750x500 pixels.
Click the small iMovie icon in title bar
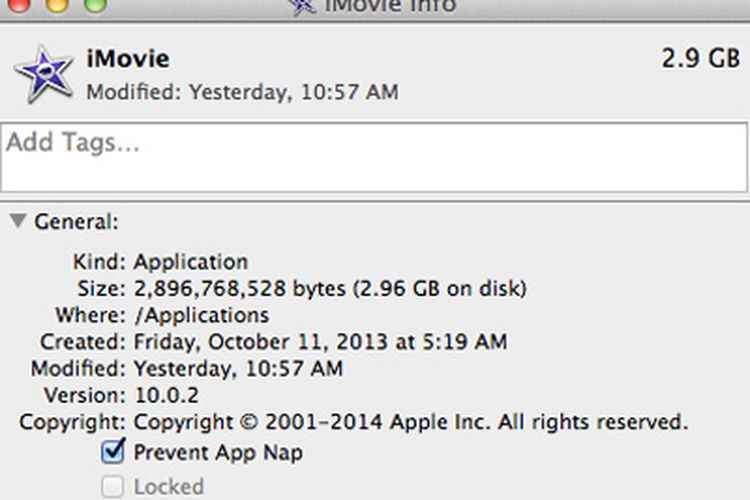pyautogui.click(x=302, y=7)
